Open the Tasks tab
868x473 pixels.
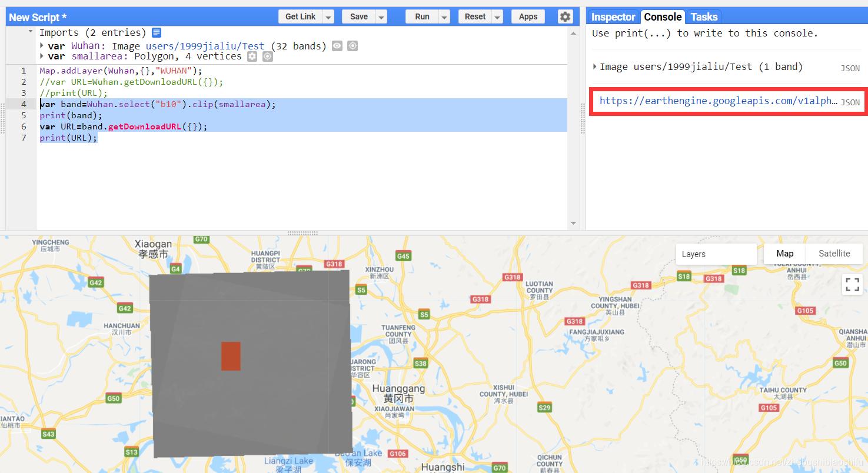click(704, 17)
